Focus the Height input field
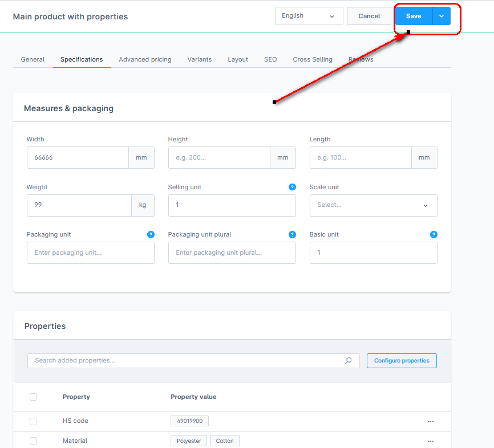Screen dimensions: 494x448 pyautogui.click(x=219, y=158)
